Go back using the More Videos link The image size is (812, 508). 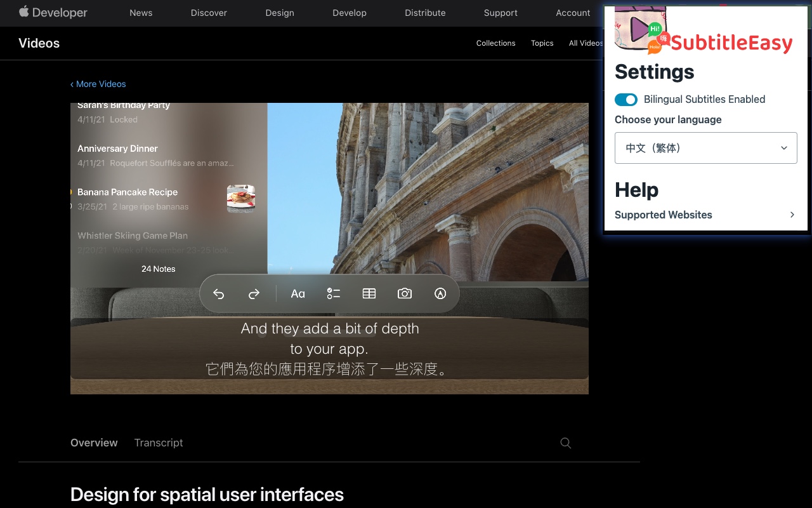[x=98, y=84]
